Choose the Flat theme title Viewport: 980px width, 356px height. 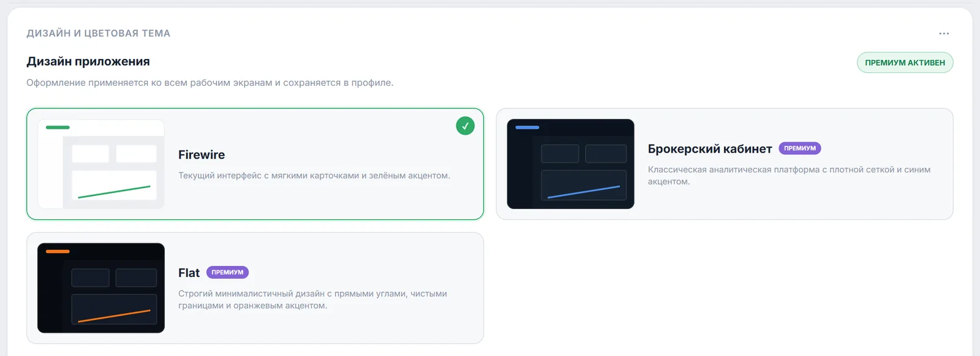[189, 273]
